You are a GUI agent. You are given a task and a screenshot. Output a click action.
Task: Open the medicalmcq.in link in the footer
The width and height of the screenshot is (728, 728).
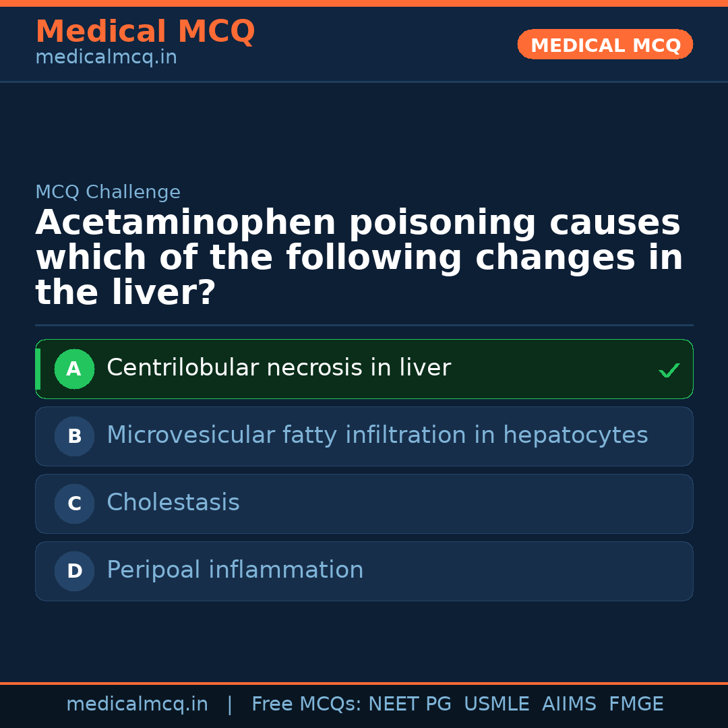pos(137,704)
